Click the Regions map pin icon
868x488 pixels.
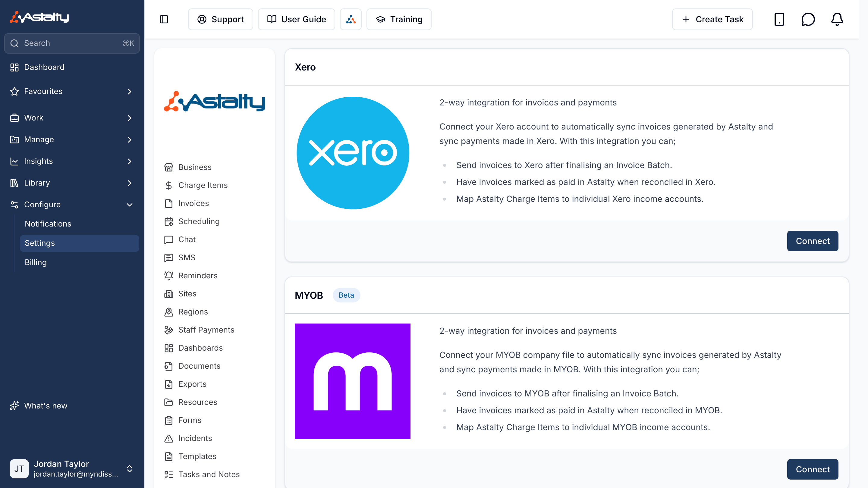pyautogui.click(x=168, y=312)
